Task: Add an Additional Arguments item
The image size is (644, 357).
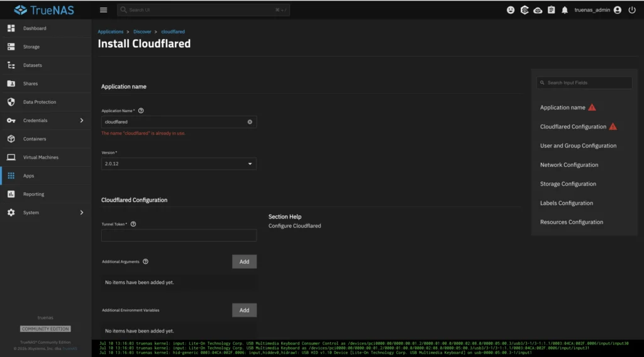Action: (x=245, y=261)
